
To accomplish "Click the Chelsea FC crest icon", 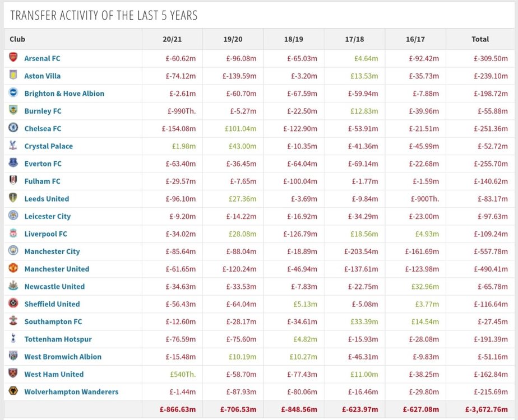I will [13, 127].
